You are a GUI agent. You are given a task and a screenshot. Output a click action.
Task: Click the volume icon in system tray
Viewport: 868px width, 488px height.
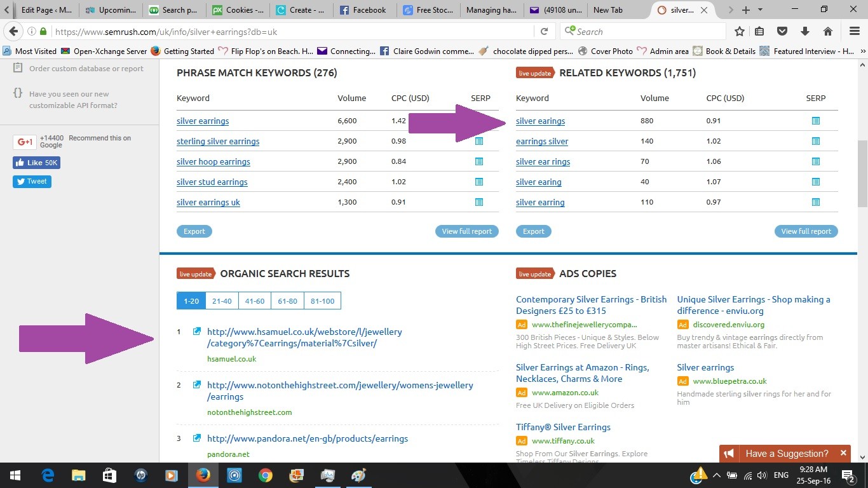(762, 475)
